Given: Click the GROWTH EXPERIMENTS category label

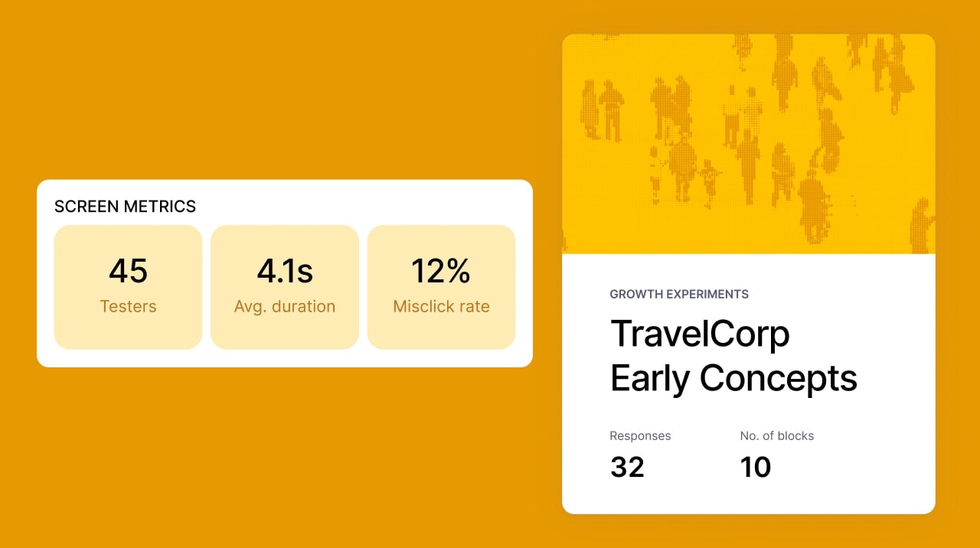Looking at the screenshot, I should pyautogui.click(x=679, y=294).
